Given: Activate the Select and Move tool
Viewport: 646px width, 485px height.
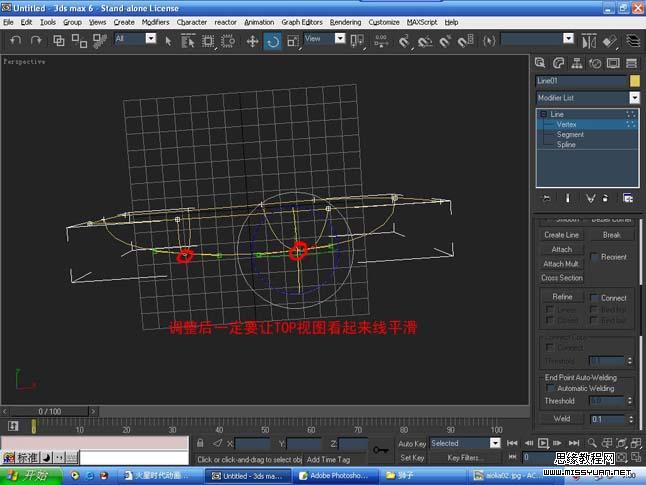Looking at the screenshot, I should pyautogui.click(x=252, y=41).
